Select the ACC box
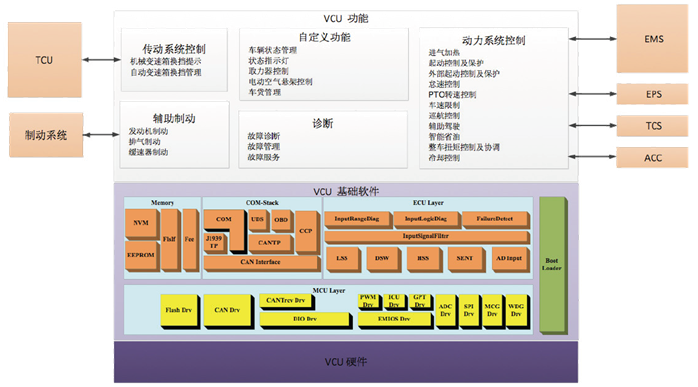 click(652, 158)
